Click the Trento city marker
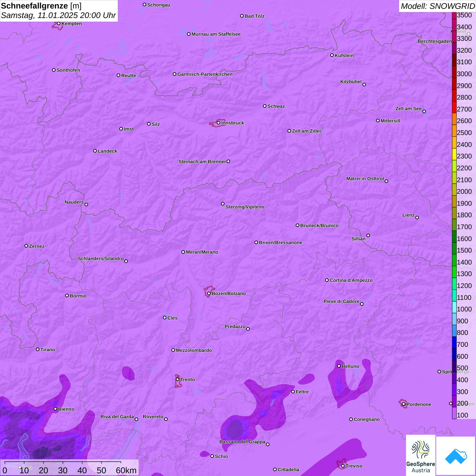The height and width of the screenshot is (476, 476). coord(177,379)
